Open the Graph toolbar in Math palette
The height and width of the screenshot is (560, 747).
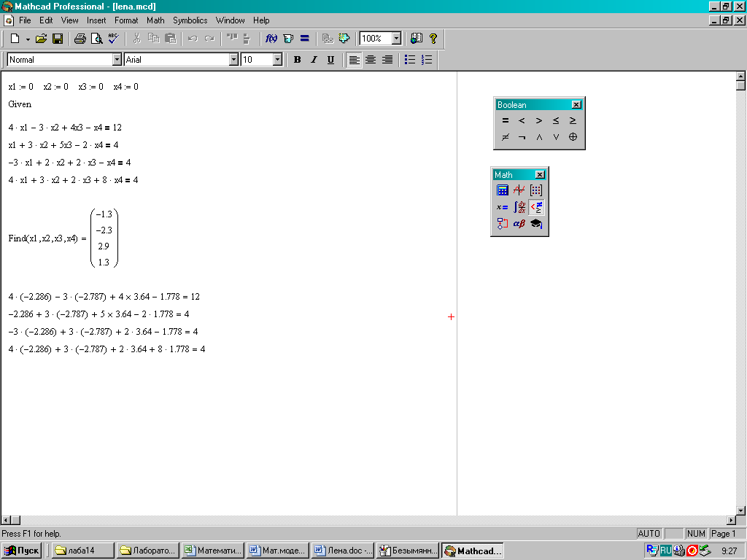(x=519, y=190)
